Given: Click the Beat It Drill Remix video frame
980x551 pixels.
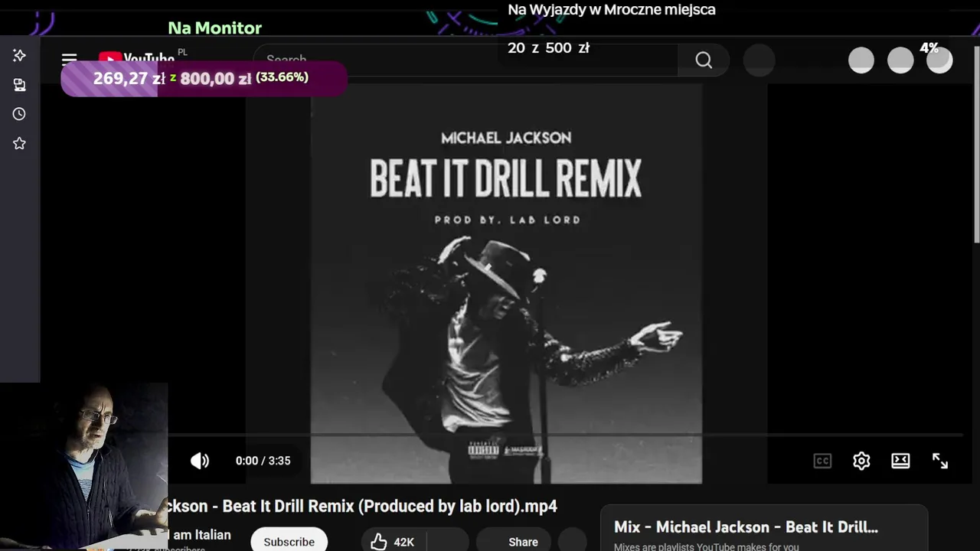Looking at the screenshot, I should coord(506,283).
